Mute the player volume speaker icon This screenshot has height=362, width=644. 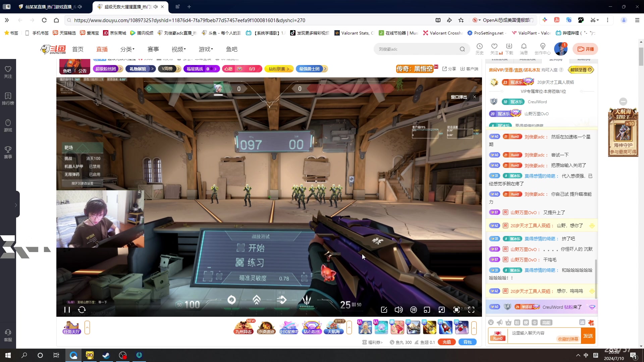point(398,310)
